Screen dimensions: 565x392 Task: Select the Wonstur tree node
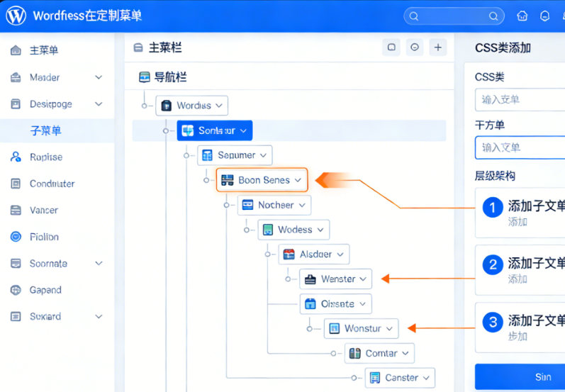click(362, 329)
